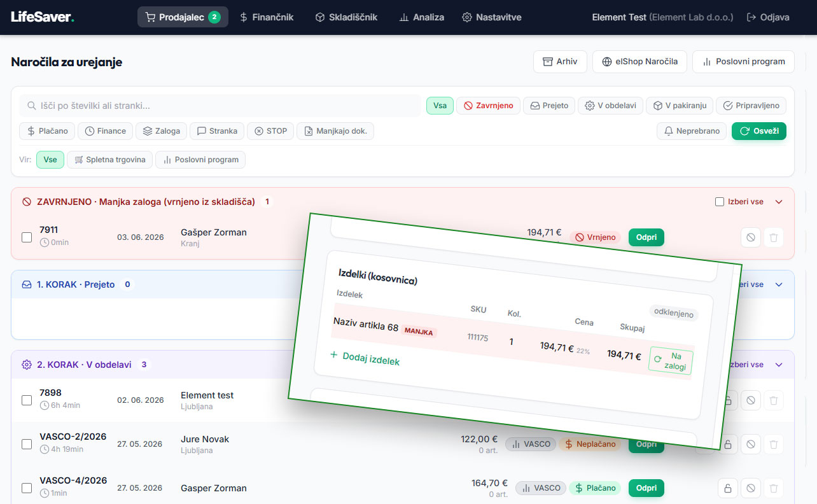Image resolution: width=817 pixels, height=504 pixels.
Task: Reject order VASCO-4/2026 with ban icon
Action: pyautogui.click(x=751, y=488)
